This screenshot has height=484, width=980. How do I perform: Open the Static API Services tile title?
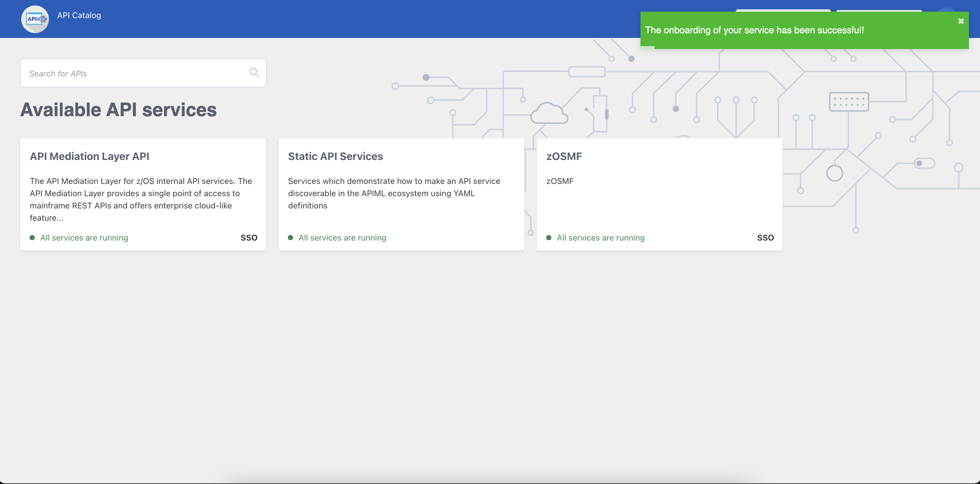point(335,156)
